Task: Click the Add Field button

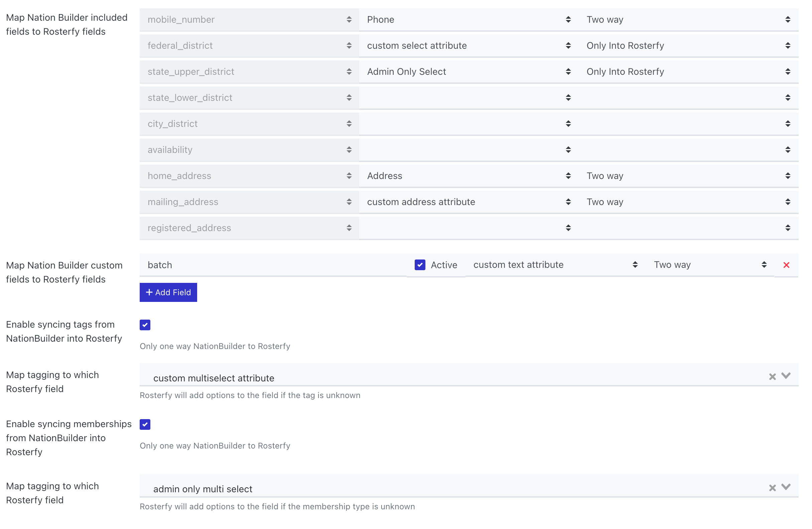Action: pos(168,292)
